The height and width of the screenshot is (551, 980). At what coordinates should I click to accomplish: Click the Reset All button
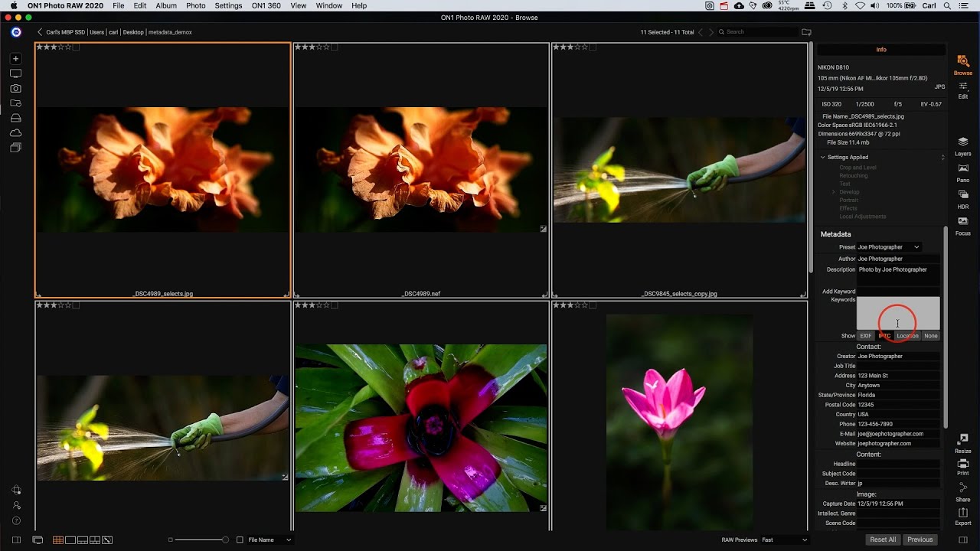click(x=883, y=540)
